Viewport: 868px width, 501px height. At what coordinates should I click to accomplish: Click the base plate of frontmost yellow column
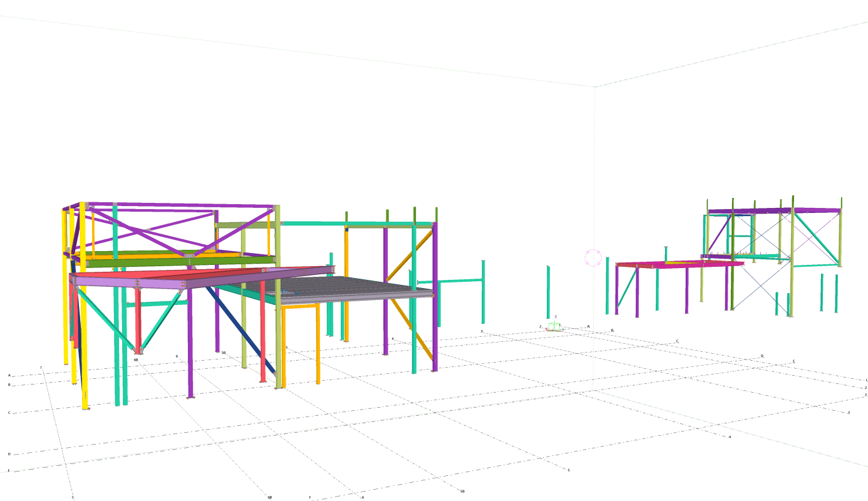(x=86, y=408)
